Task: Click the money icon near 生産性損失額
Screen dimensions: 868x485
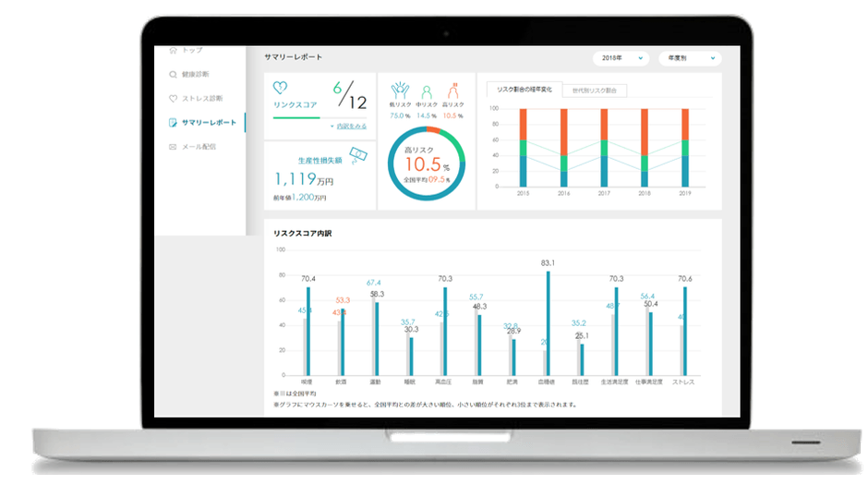Action: pyautogui.click(x=358, y=155)
